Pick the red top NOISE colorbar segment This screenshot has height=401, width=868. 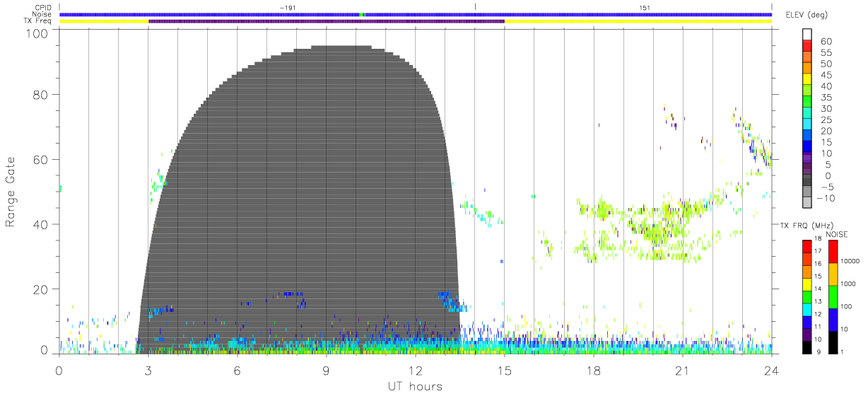[833, 252]
